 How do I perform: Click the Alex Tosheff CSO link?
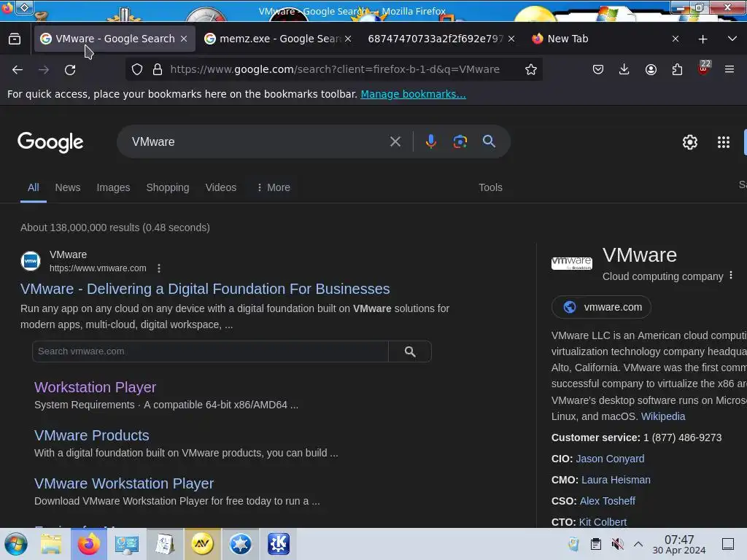(608, 501)
